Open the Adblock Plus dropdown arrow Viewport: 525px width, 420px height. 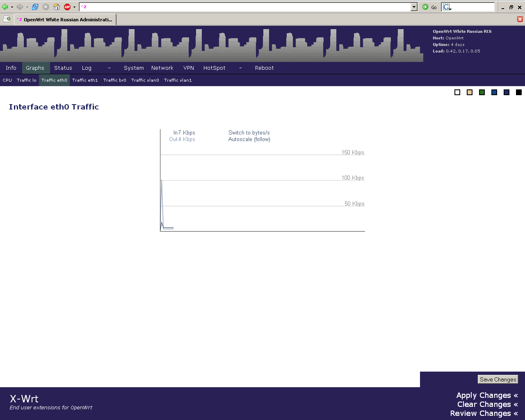[74, 7]
